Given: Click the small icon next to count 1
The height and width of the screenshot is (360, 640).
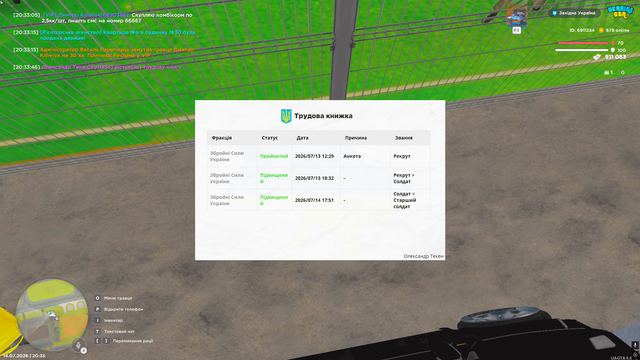Looking at the screenshot, I should click(x=607, y=72).
